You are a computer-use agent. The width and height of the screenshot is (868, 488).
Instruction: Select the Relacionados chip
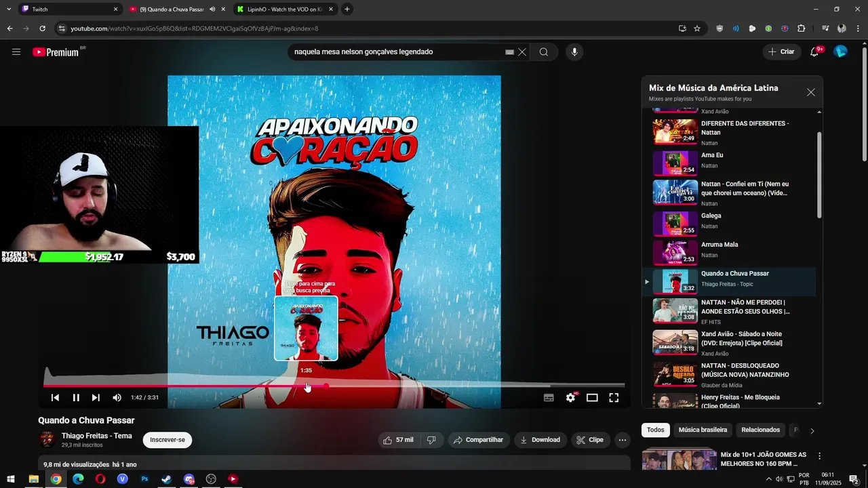[760, 430]
